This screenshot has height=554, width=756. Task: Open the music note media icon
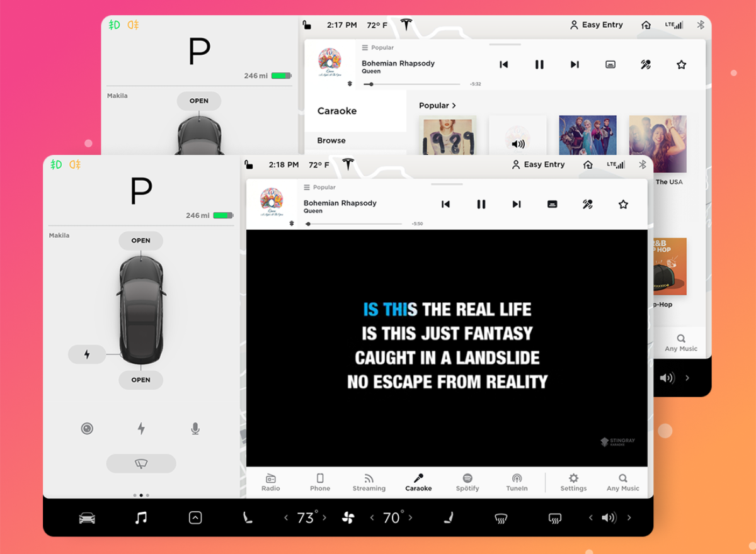[141, 517]
